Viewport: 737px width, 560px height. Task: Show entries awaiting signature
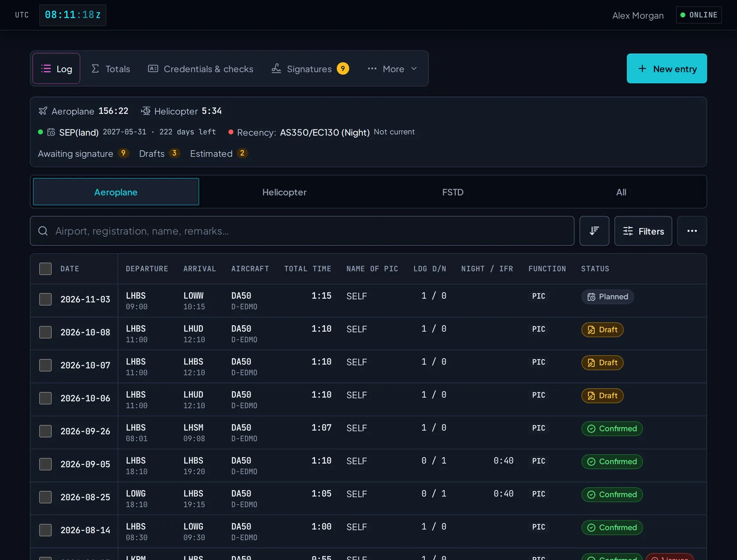click(x=83, y=153)
